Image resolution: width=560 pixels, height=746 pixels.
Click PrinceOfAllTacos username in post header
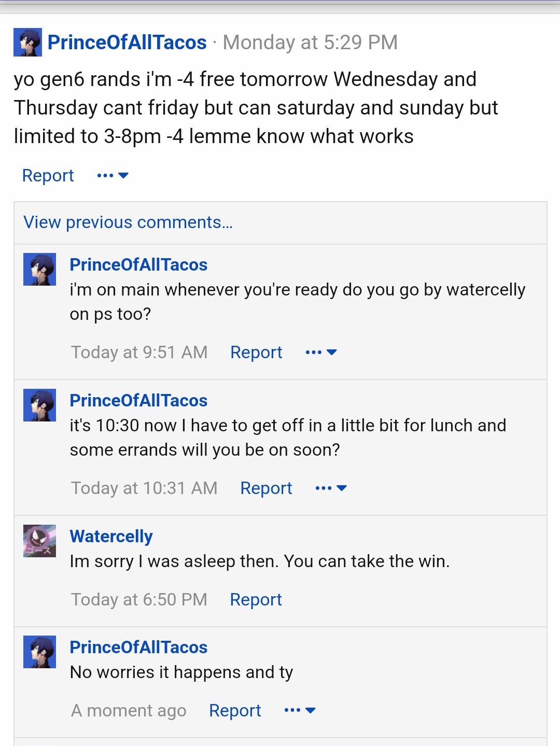(127, 43)
